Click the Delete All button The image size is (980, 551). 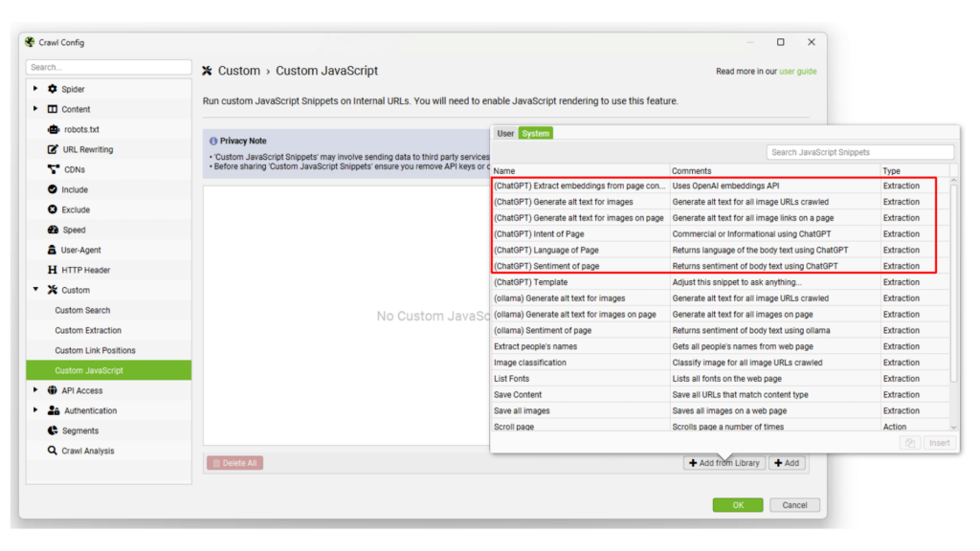(x=235, y=463)
